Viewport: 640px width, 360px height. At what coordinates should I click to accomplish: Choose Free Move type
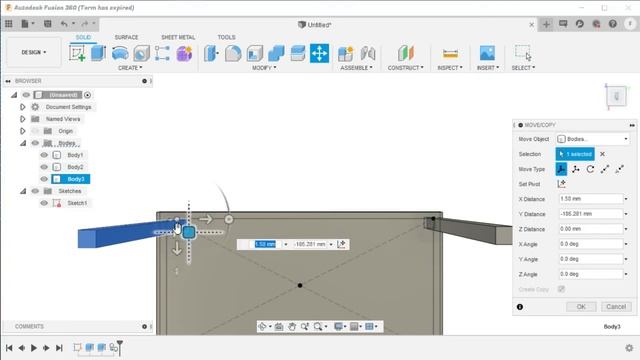[561, 169]
